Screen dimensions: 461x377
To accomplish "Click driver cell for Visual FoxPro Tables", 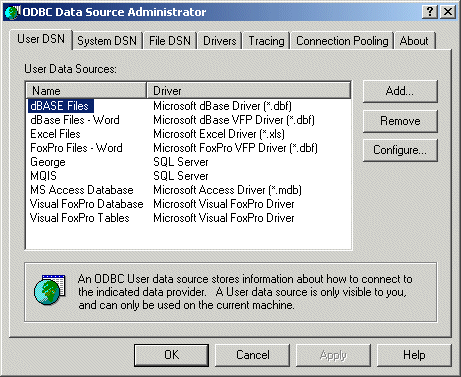I will tap(224, 218).
